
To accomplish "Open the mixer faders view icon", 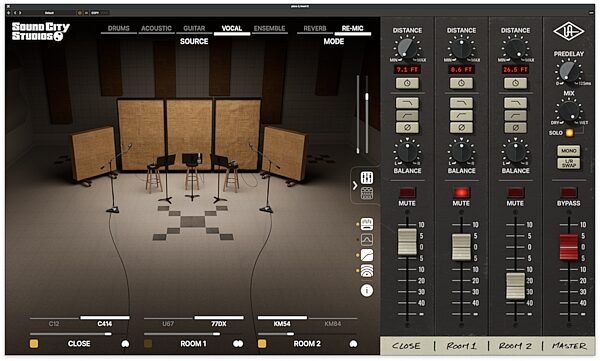I will pos(367,178).
